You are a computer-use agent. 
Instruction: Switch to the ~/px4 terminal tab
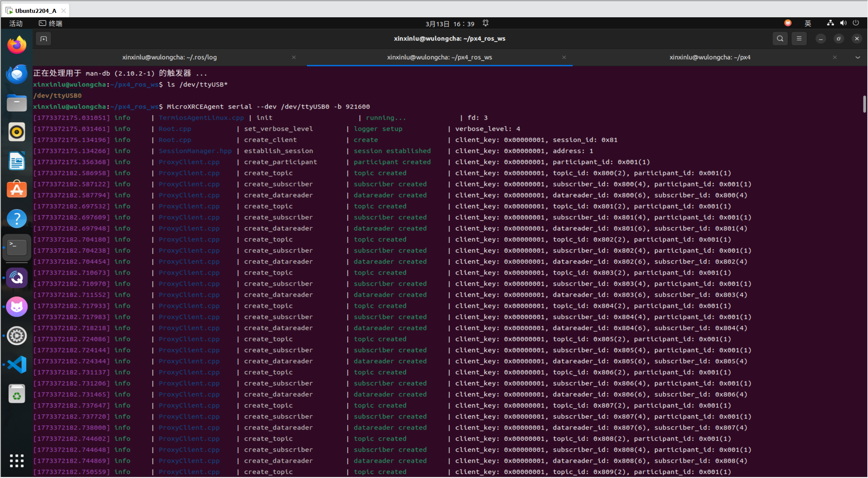710,57
